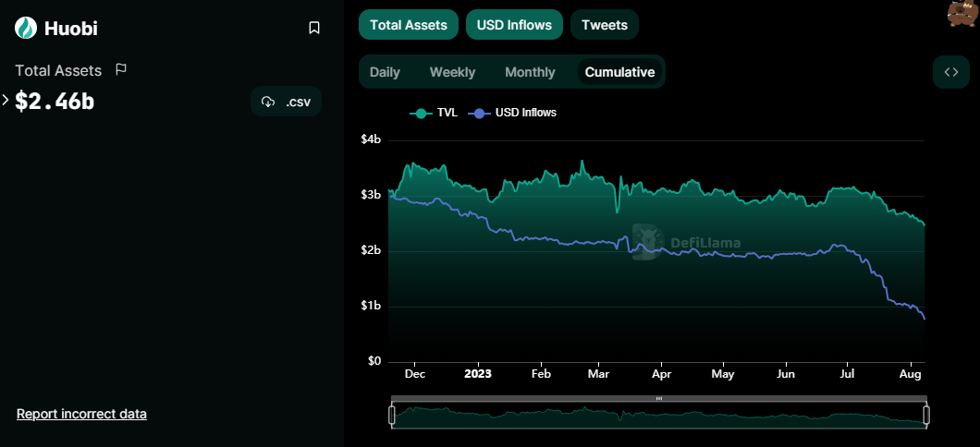Switch to the Weekly view tab
Screen dimensions: 980x447
[452, 72]
